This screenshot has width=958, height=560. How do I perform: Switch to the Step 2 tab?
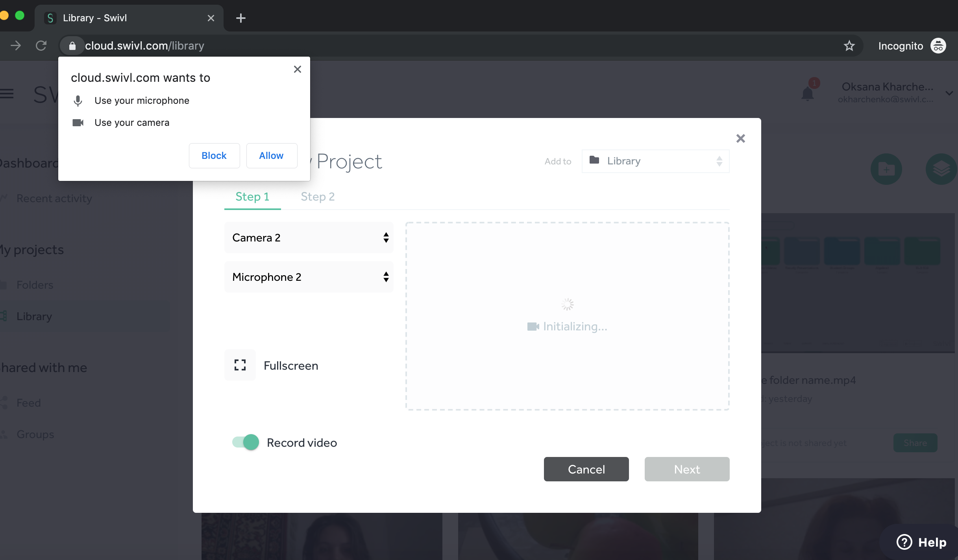pos(318,197)
